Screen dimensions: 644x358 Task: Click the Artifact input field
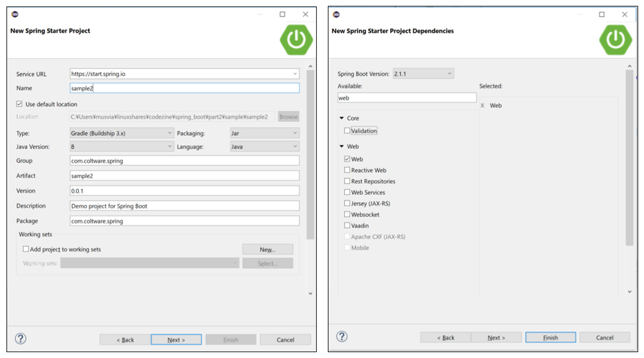[185, 176]
